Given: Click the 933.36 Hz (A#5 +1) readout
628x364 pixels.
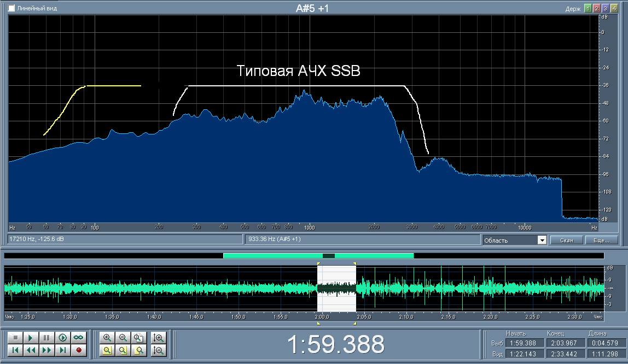Looking at the screenshot, I should [362, 239].
